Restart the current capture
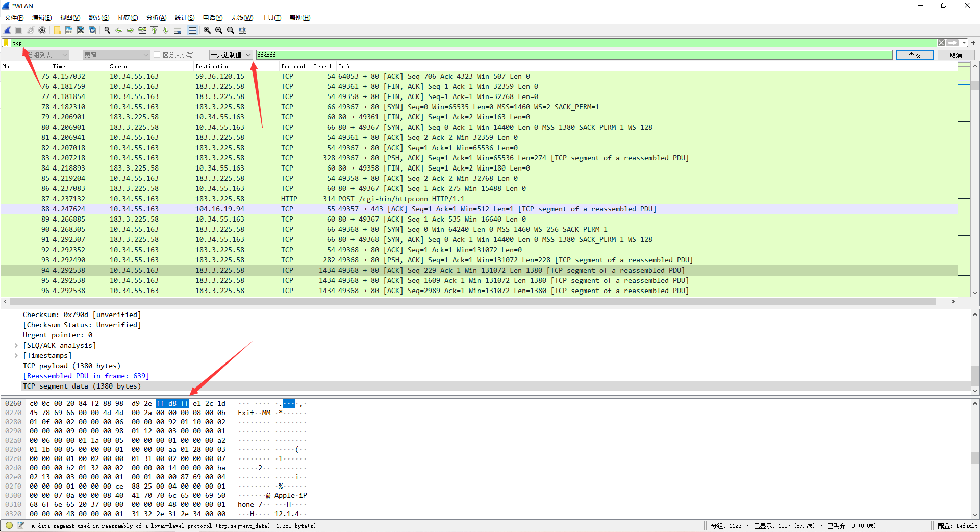Image resolution: width=980 pixels, height=532 pixels. pos(31,30)
